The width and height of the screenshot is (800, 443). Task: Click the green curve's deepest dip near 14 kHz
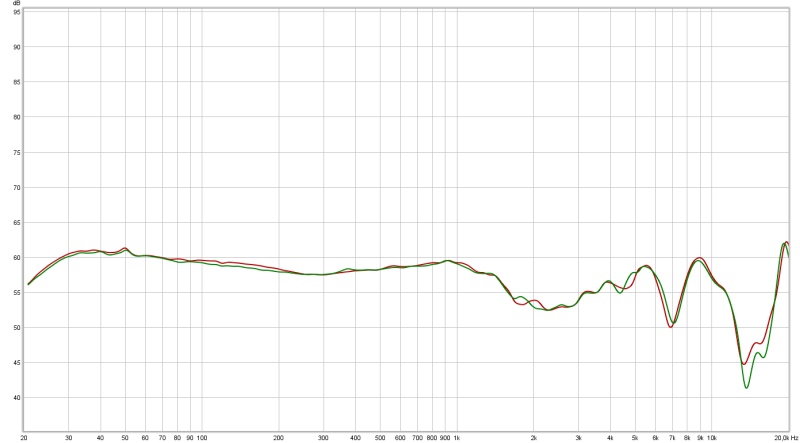tap(746, 387)
